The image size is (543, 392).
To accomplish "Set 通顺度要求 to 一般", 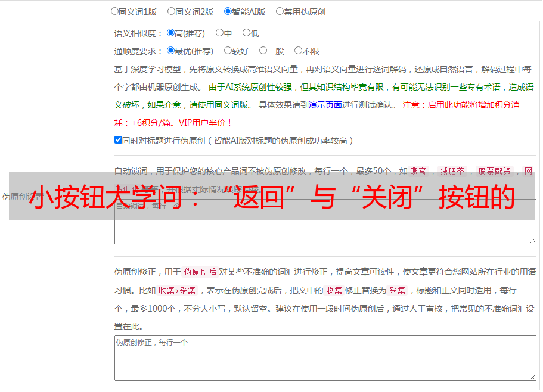I will tap(263, 51).
